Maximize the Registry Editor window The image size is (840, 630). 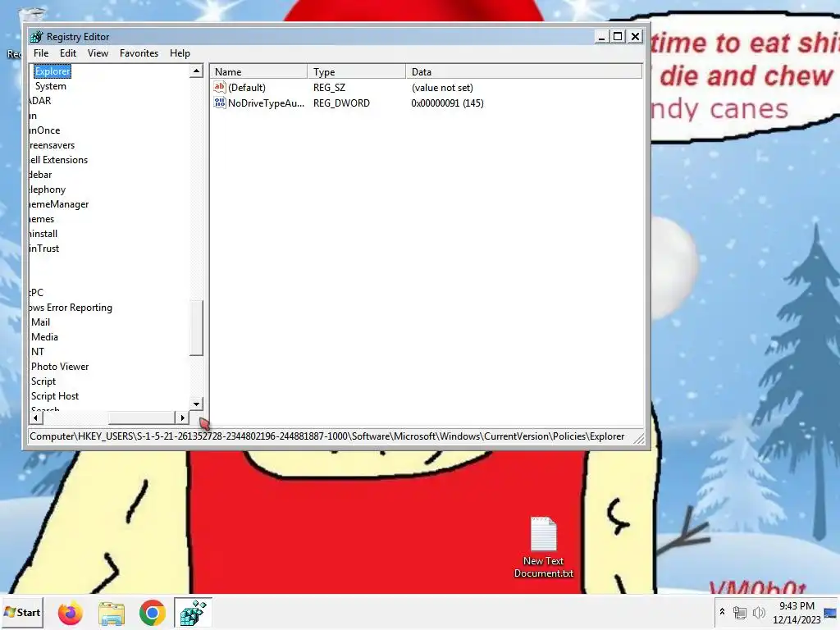618,36
